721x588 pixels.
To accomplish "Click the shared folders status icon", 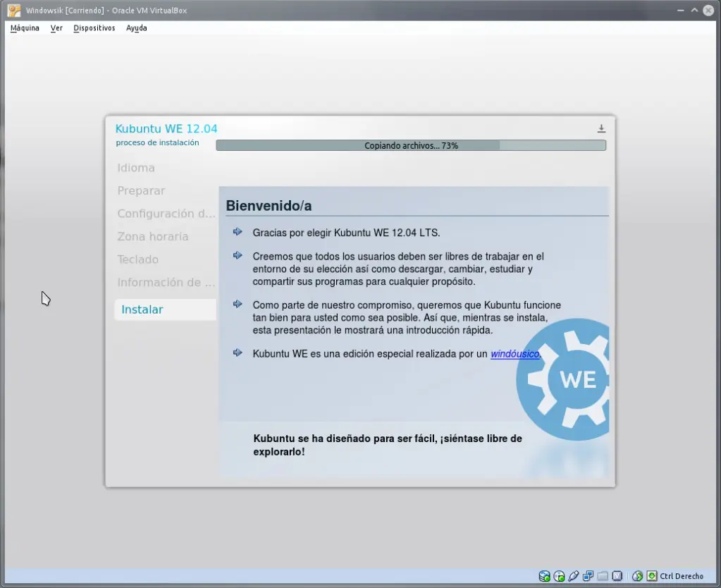I will click(x=603, y=576).
